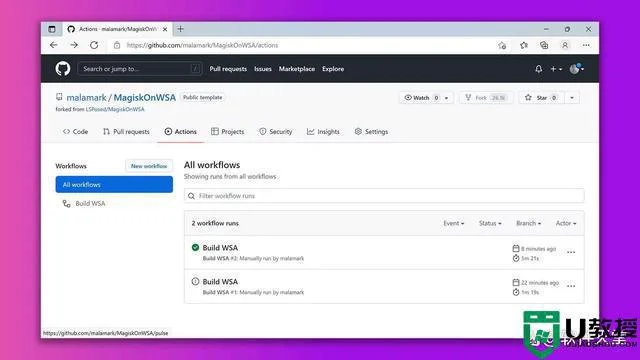The width and height of the screenshot is (640, 360).
Task: Open the LSPosed/MagiskOnWSA upstream link
Action: (115, 109)
